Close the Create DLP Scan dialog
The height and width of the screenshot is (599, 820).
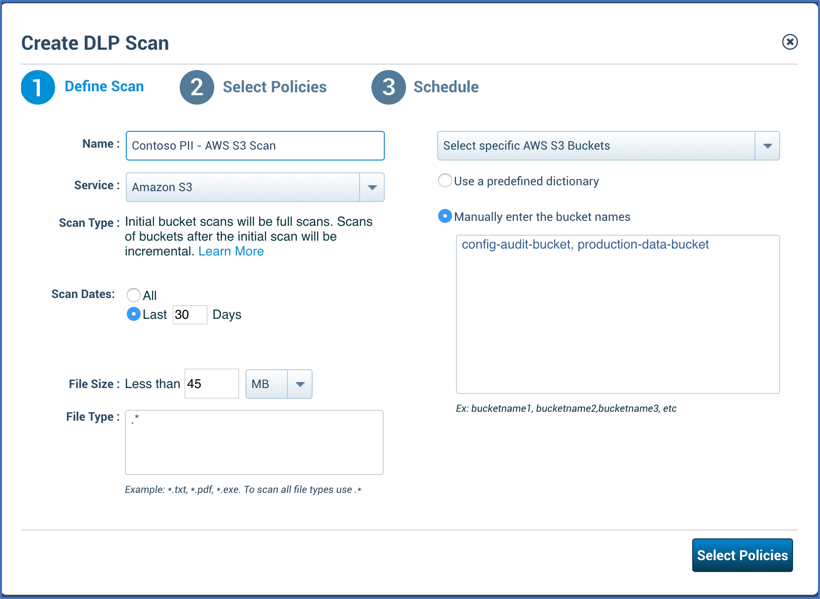(x=790, y=42)
